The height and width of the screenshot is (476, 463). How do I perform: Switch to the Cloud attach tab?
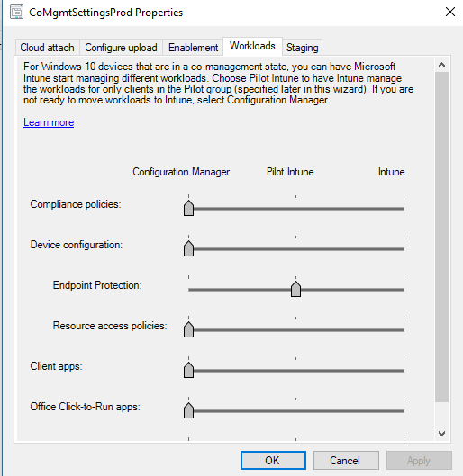pos(48,48)
